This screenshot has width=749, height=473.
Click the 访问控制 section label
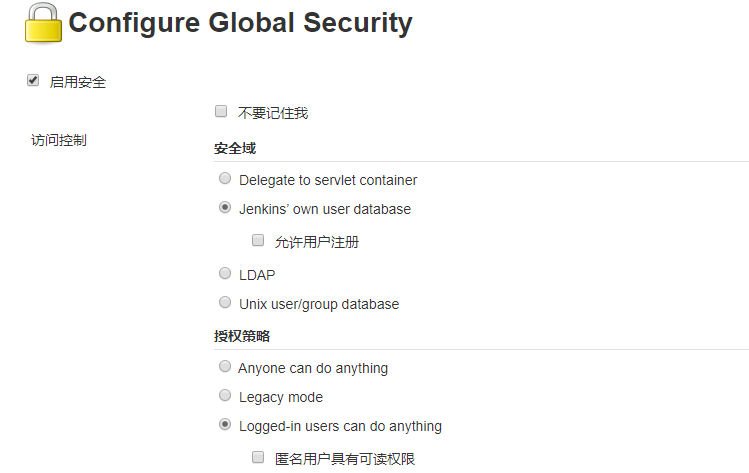point(59,140)
